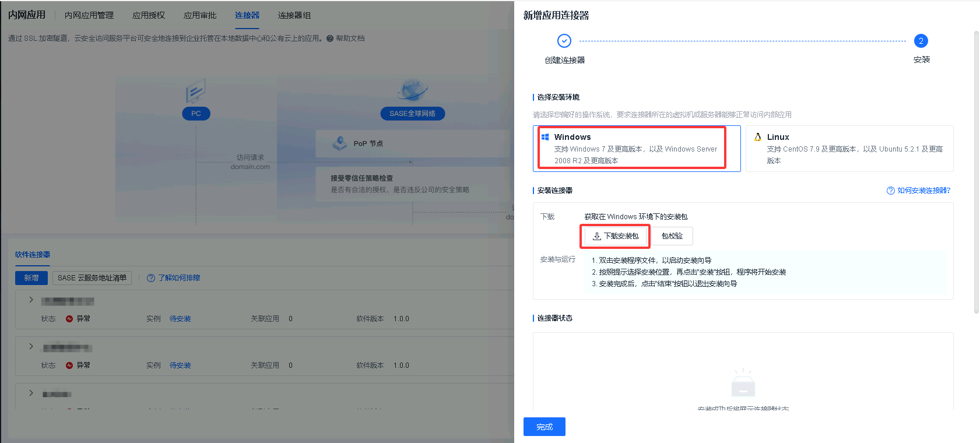Open the 如何安装连接器? help link
980x443 pixels.
point(919,191)
